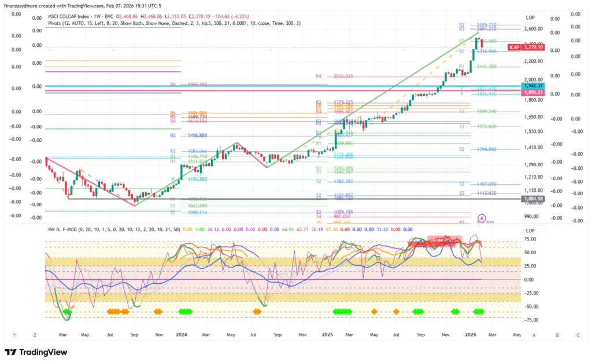This screenshot has width=592, height=364.
Task: Click the TradingView logo icon
Action: pos(10,352)
